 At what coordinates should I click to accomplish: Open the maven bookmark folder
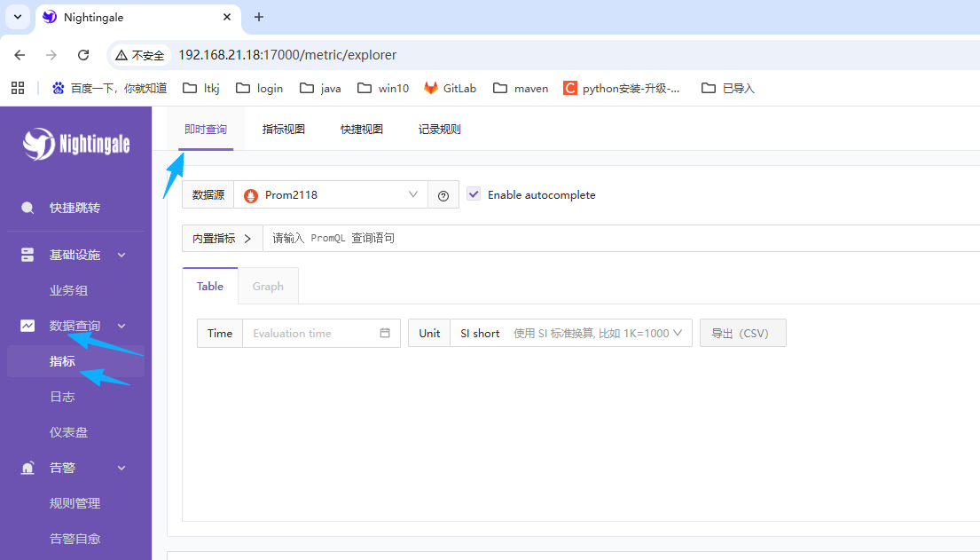[x=521, y=88]
